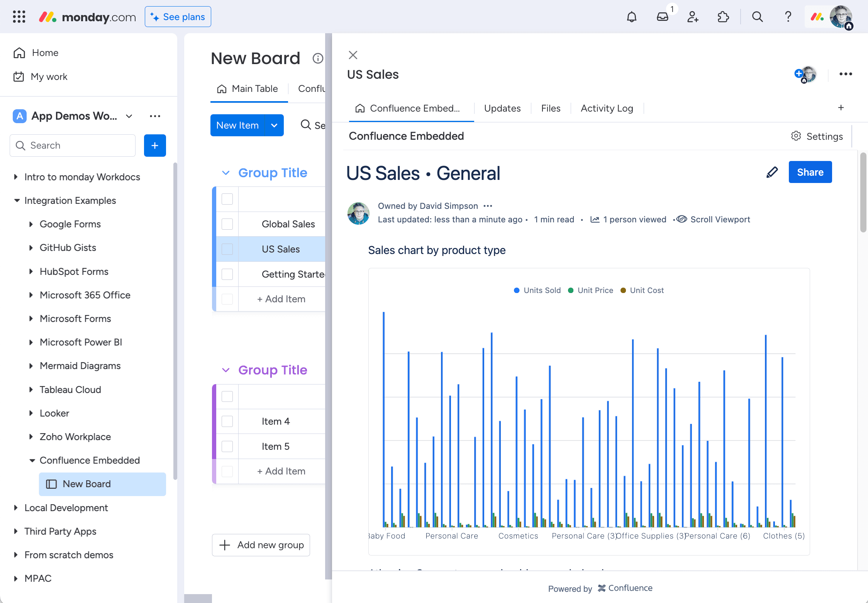Viewport: 868px width, 603px height.
Task: Click + Add Item in first group
Action: pos(281,299)
